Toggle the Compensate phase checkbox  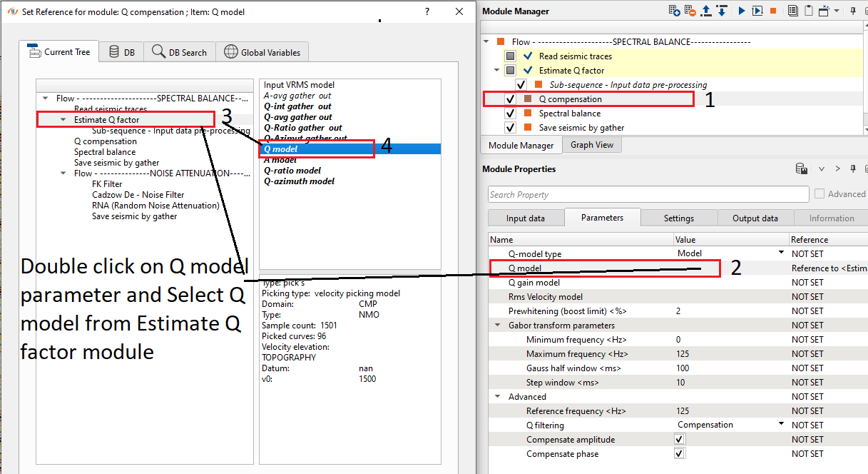coord(679,454)
